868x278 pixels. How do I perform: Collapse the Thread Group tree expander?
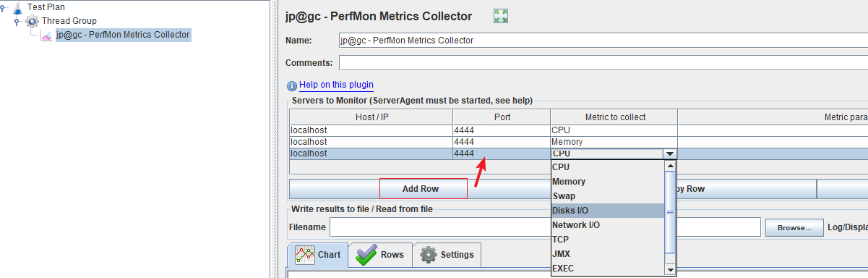17,22
